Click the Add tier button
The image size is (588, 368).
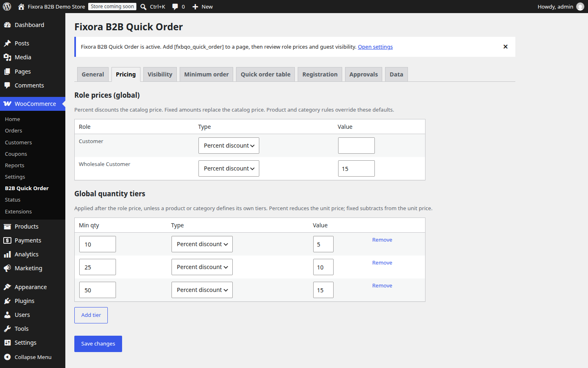(91, 315)
